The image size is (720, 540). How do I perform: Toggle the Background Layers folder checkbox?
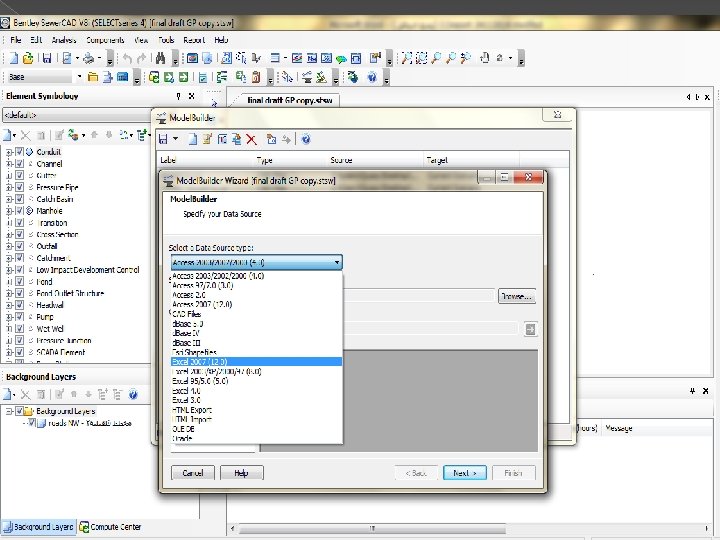coord(19,411)
